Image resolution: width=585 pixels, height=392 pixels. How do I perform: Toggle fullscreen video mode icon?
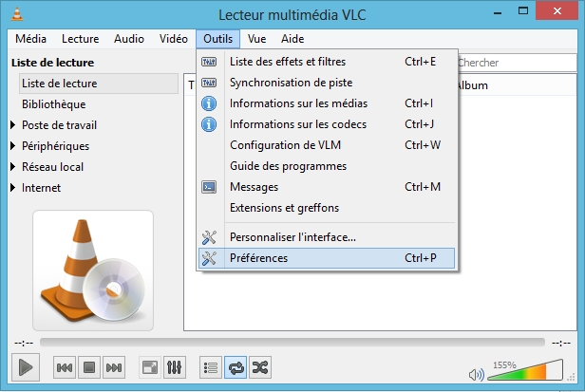[x=150, y=367]
